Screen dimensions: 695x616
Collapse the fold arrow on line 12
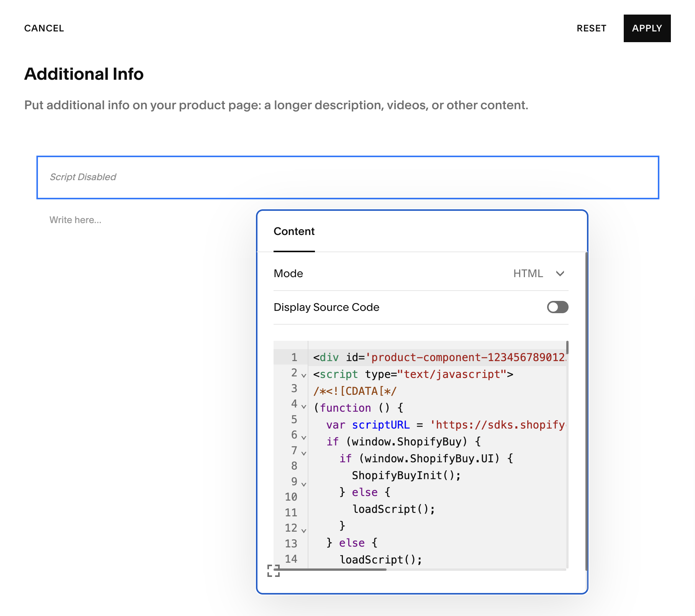[304, 531]
